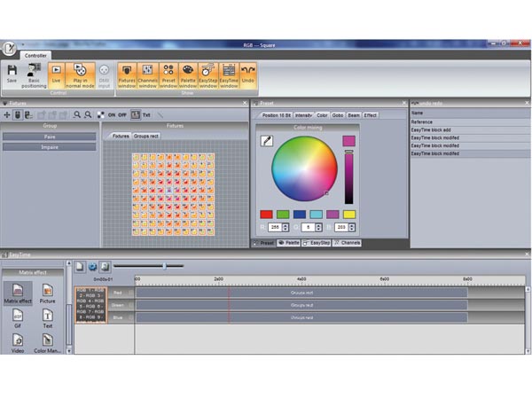Screen dimensions: 532x399
Task: Collapse the Fixtures panel title arrow
Action: coord(4,103)
